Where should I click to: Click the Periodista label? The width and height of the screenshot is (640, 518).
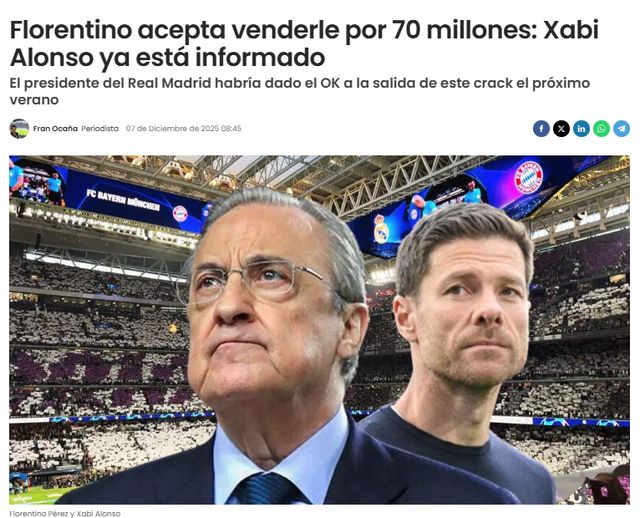click(100, 129)
